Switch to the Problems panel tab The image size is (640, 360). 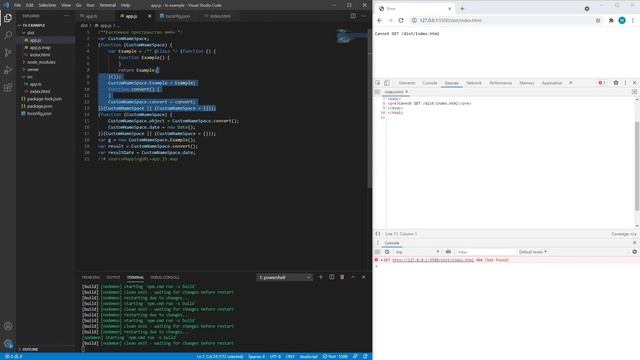click(x=91, y=277)
